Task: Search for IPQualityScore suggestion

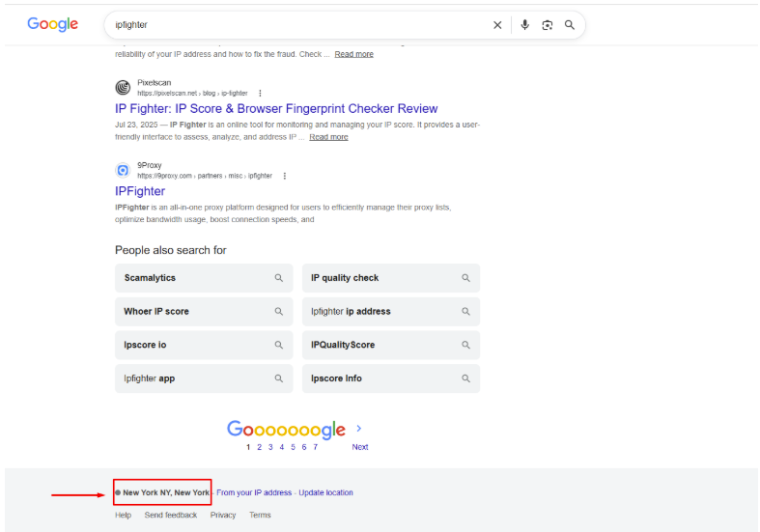Action: pyautogui.click(x=391, y=345)
